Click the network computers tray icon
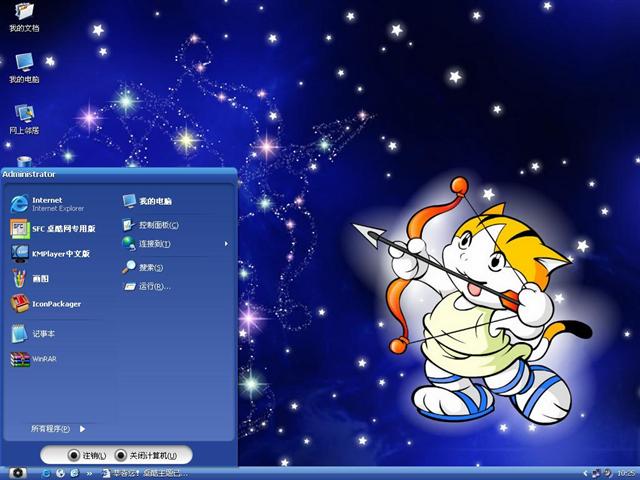The width and height of the screenshot is (640, 480). (x=596, y=473)
